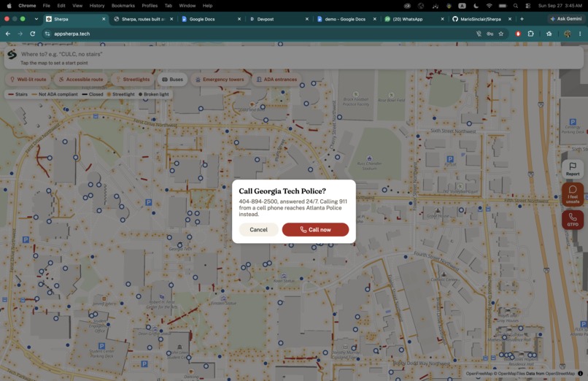Open the password key icon in address bar
The width and height of the screenshot is (588, 381).
pos(490,34)
